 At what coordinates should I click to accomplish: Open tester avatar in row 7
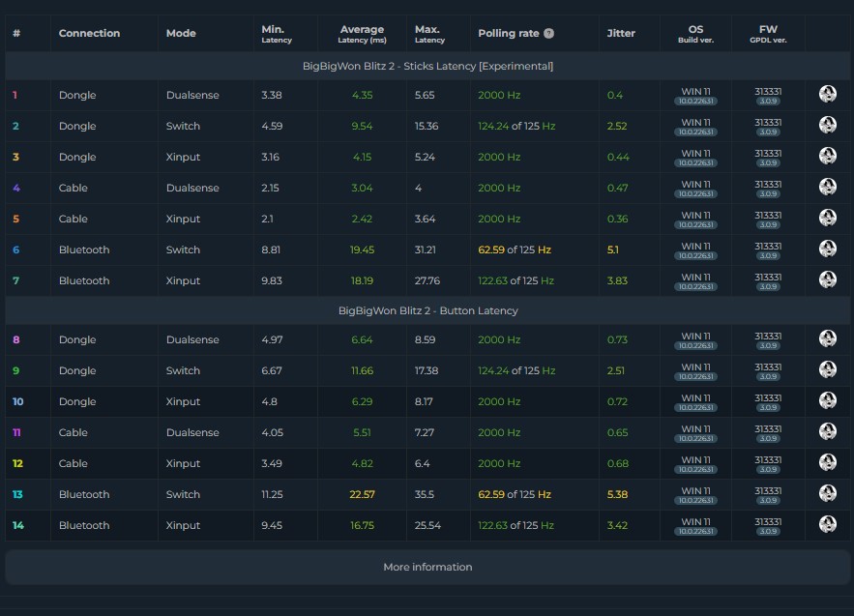pos(827,279)
